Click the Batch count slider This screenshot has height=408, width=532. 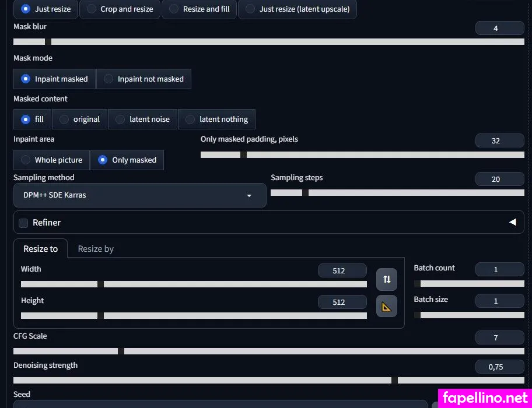[x=469, y=284]
